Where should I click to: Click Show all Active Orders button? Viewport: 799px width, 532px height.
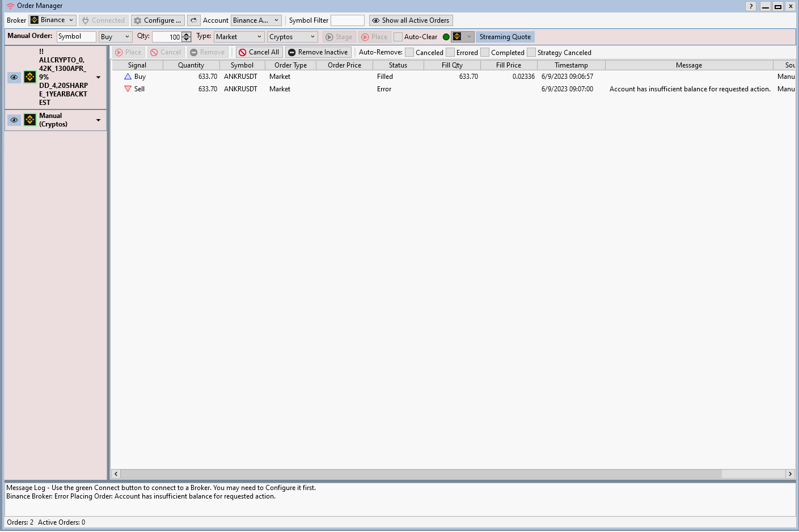point(411,20)
